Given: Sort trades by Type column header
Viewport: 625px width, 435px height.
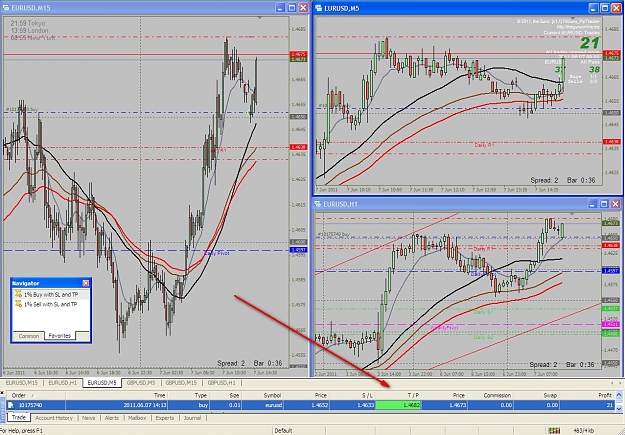Looking at the screenshot, I should click(x=189, y=395).
